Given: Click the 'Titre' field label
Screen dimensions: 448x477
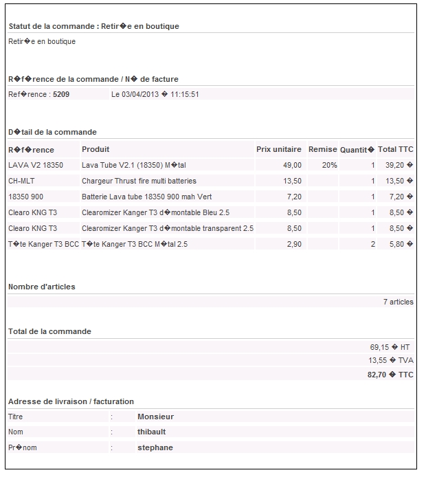Looking at the screenshot, I should pyautogui.click(x=15, y=417).
